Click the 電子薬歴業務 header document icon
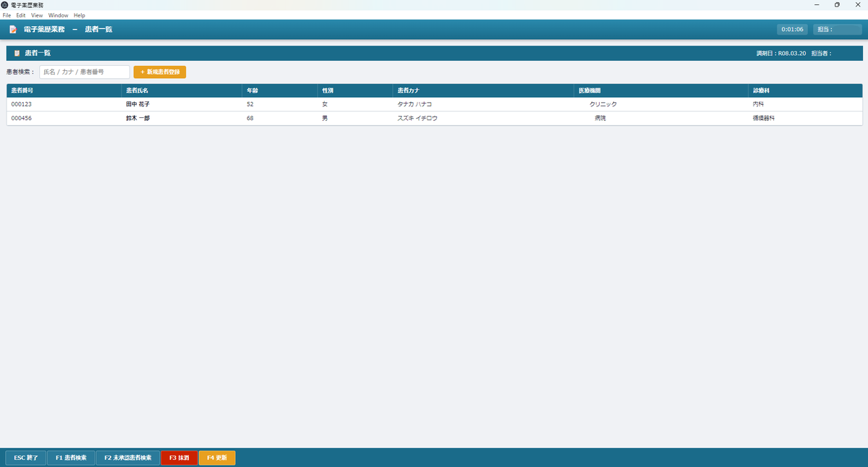Viewport: 868px width, 467px height. click(x=13, y=30)
